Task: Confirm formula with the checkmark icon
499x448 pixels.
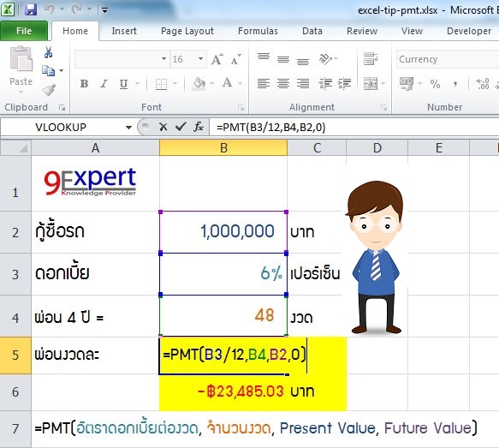Action: (181, 127)
